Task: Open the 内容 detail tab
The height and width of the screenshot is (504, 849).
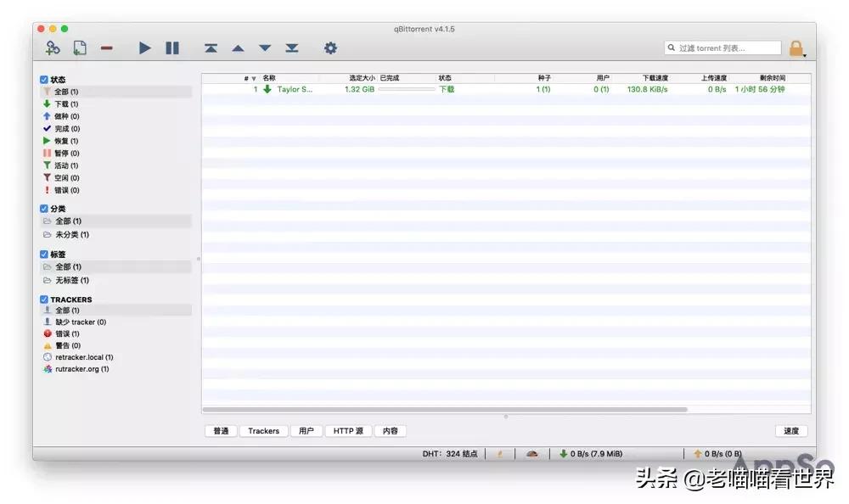Action: pos(391,431)
